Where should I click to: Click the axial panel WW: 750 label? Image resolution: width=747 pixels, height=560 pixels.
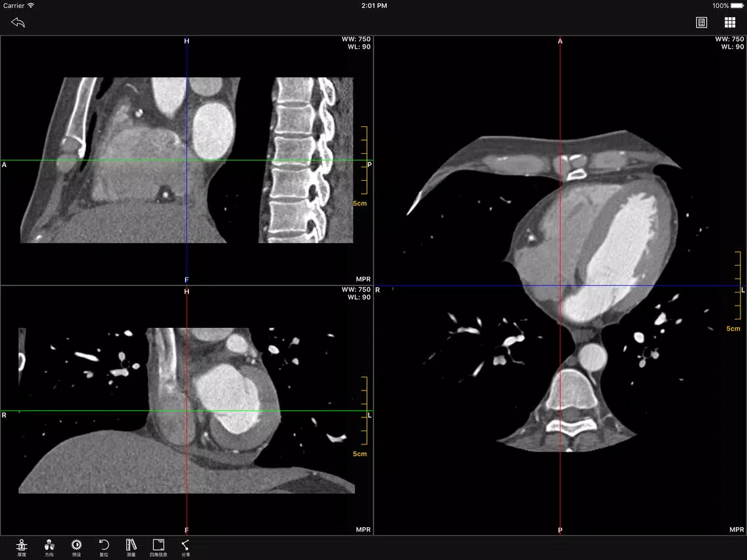click(x=729, y=39)
